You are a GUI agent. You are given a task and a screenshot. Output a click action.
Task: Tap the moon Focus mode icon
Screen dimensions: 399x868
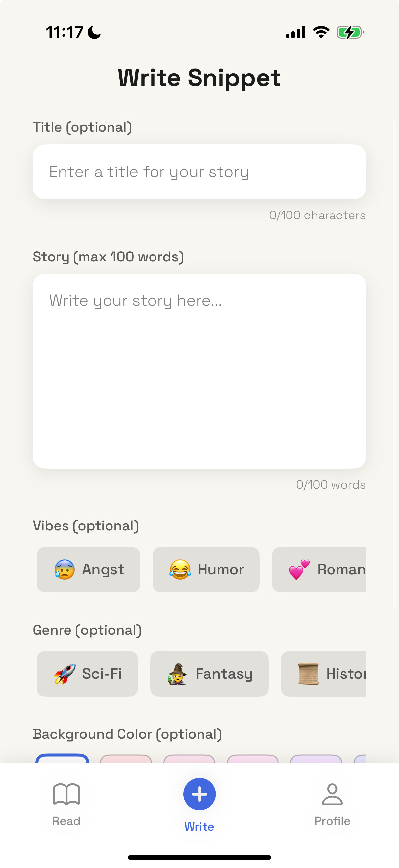click(94, 33)
